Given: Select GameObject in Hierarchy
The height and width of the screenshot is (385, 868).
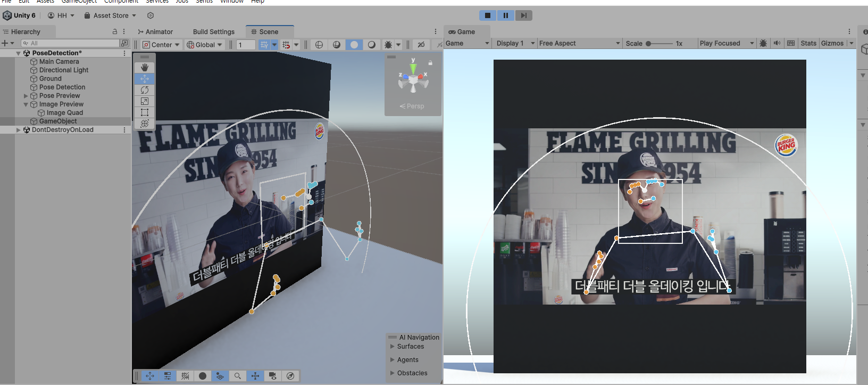Looking at the screenshot, I should pyautogui.click(x=58, y=121).
